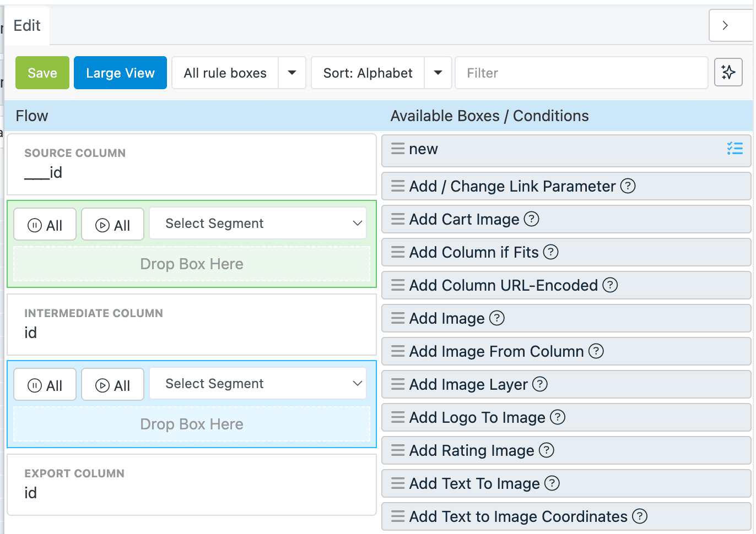Pause all rules in the source column segment
The height and width of the screenshot is (534, 756).
(x=45, y=225)
